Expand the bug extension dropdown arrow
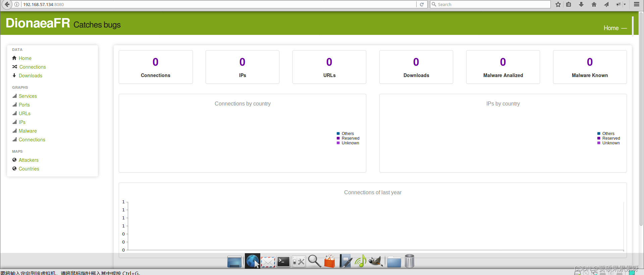The height and width of the screenshot is (275, 644). [x=625, y=4]
